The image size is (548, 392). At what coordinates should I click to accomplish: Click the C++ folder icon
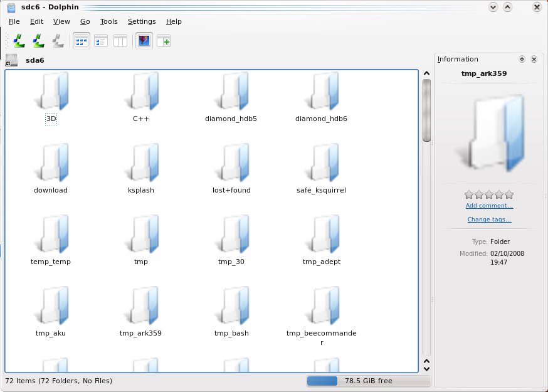pyautogui.click(x=141, y=91)
